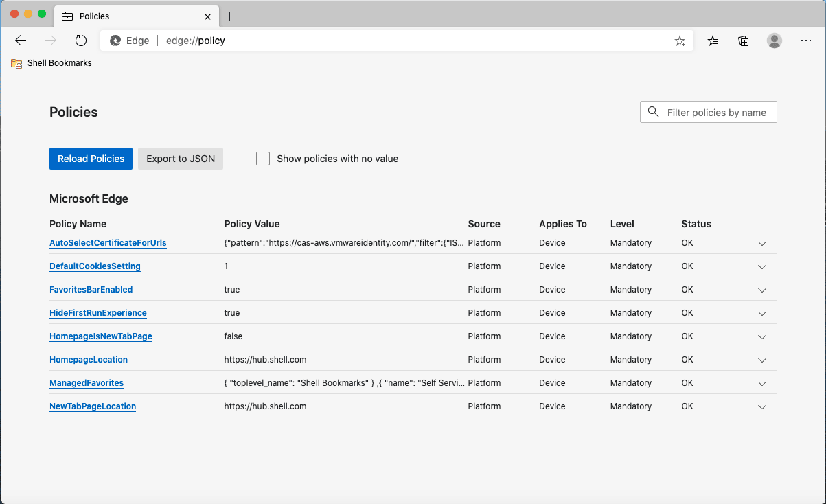Click the AutoSelectCertificateForUrls pattern value
The width and height of the screenshot is (826, 504).
coord(344,243)
